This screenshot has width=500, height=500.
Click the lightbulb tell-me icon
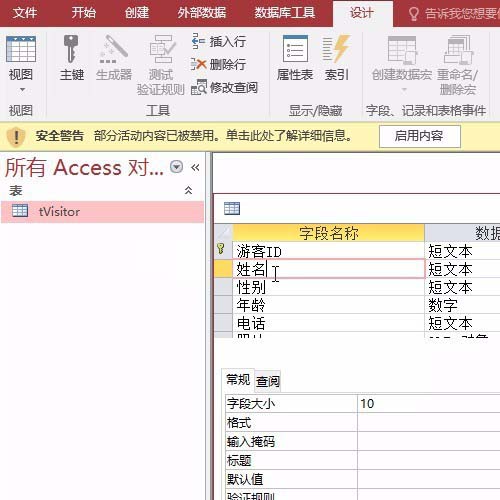(413, 14)
